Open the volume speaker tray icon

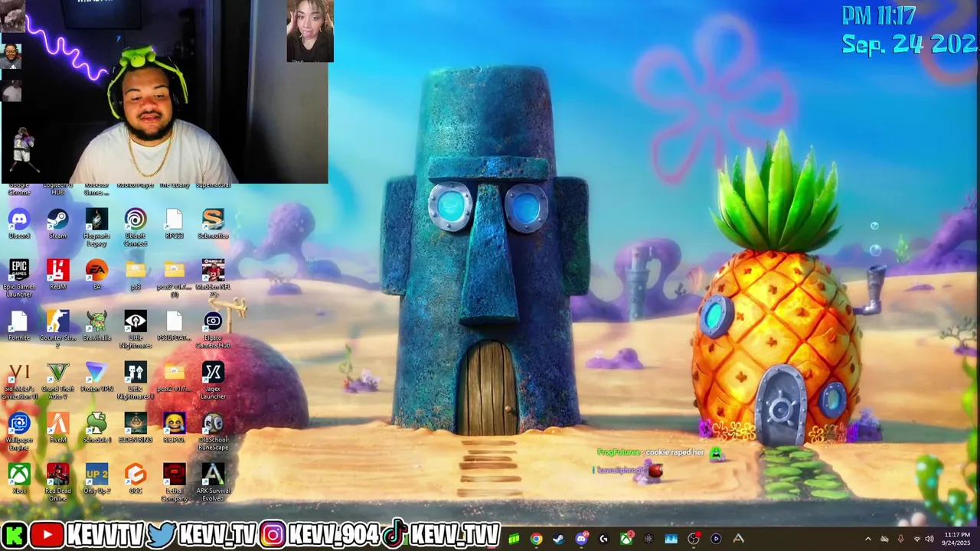tap(929, 539)
